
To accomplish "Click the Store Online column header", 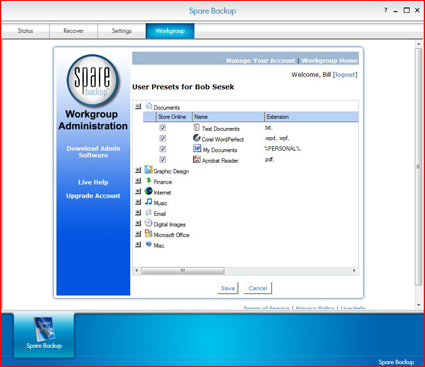I will pos(174,117).
